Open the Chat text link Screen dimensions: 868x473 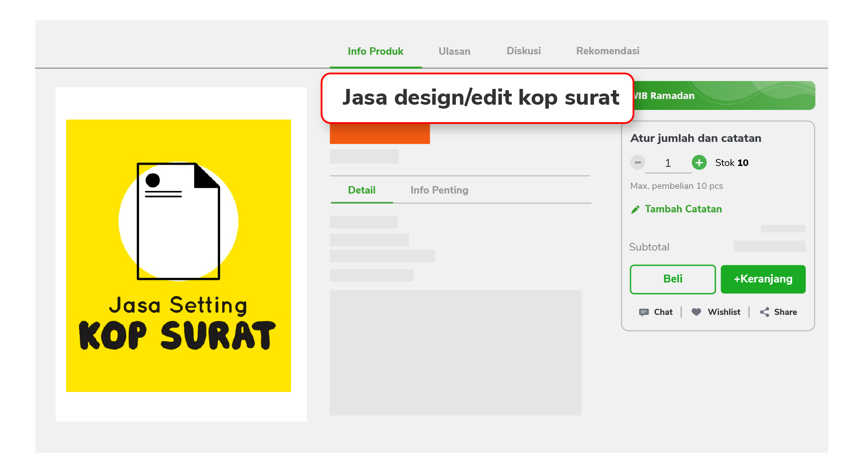663,312
